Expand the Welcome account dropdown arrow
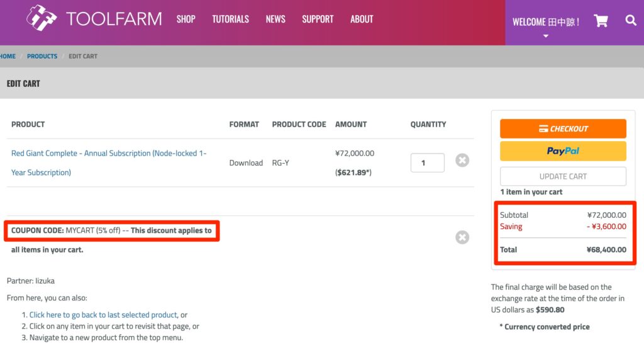Viewport: 644px width, 347px height. click(x=545, y=36)
